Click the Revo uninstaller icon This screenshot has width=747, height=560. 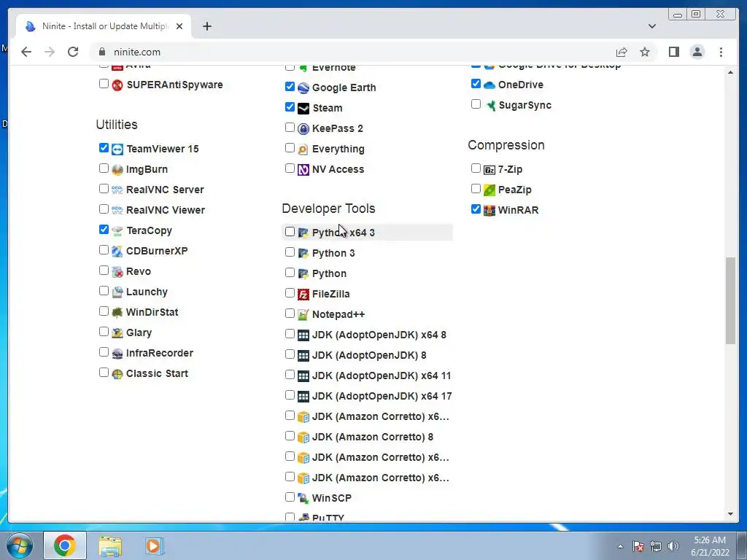(117, 272)
